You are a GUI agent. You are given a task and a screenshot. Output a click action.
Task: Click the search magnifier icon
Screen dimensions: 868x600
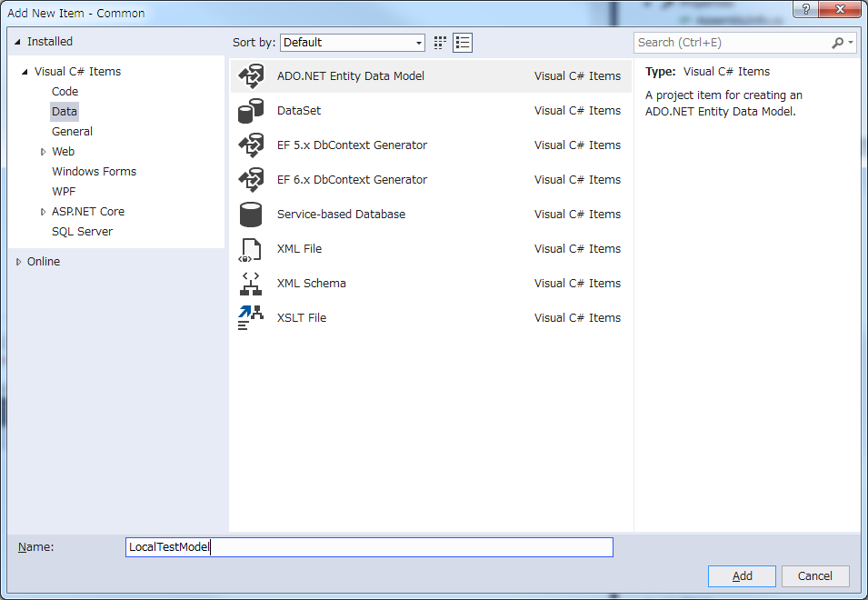pos(838,43)
